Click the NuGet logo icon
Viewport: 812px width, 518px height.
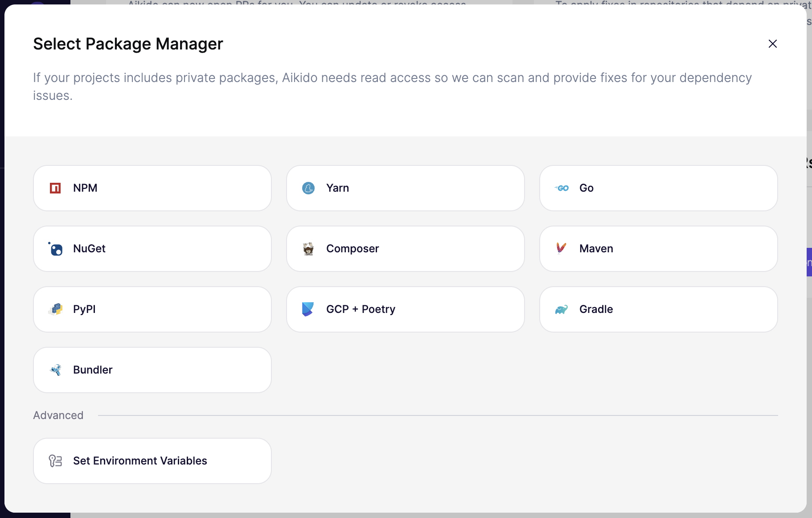[x=55, y=249]
